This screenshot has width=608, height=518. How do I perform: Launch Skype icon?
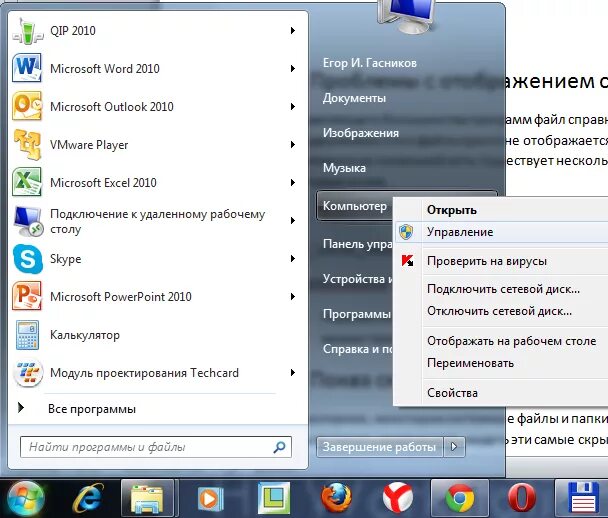point(27,259)
